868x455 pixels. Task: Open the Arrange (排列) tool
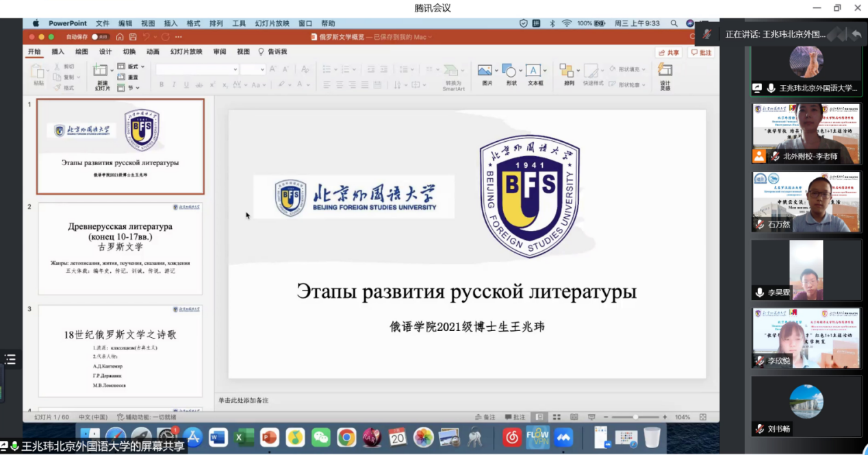(566, 71)
